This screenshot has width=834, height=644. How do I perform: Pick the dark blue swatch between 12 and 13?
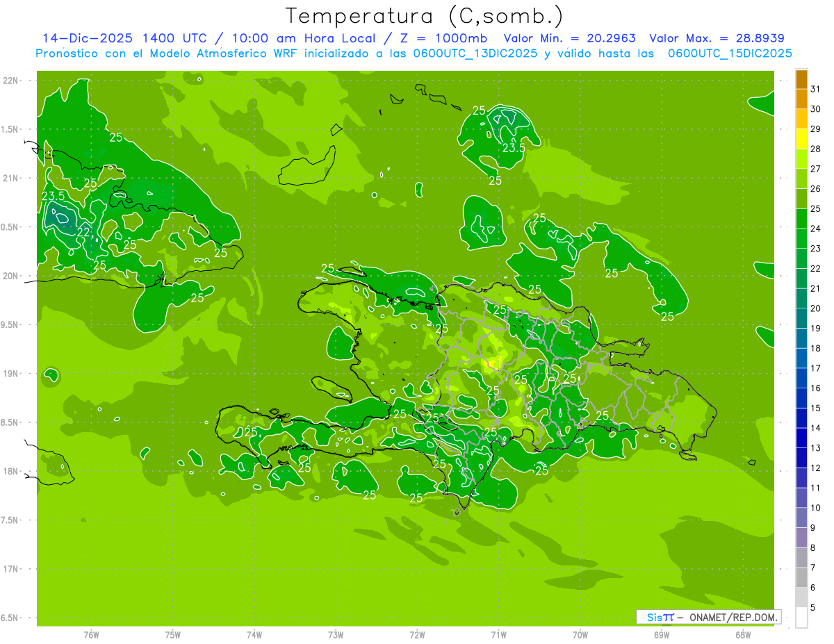[801, 459]
